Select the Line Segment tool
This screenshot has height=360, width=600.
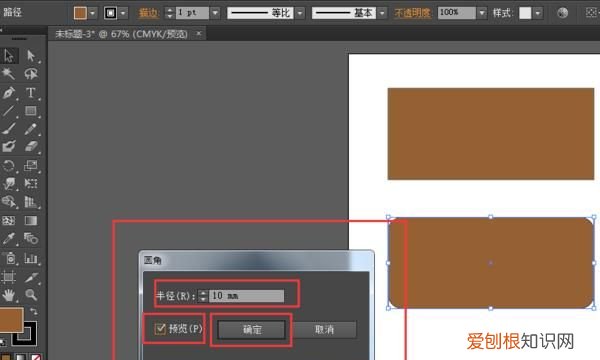8,111
